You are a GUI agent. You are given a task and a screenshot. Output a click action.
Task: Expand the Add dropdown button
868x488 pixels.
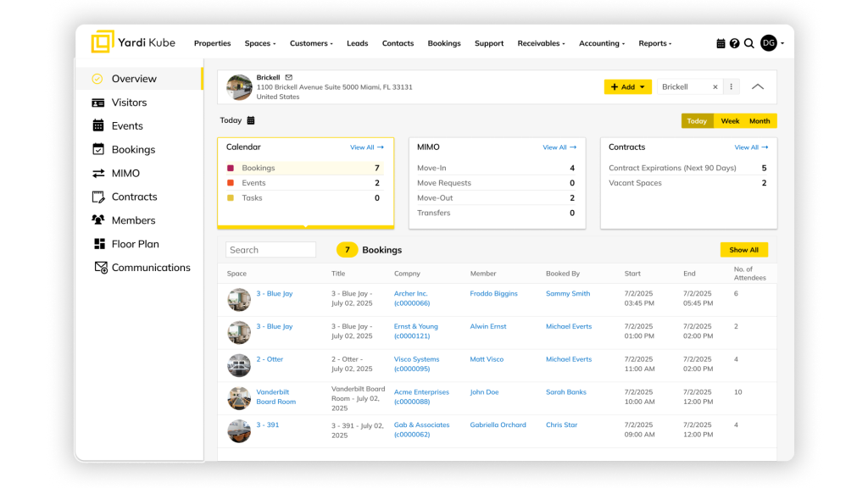coord(627,86)
